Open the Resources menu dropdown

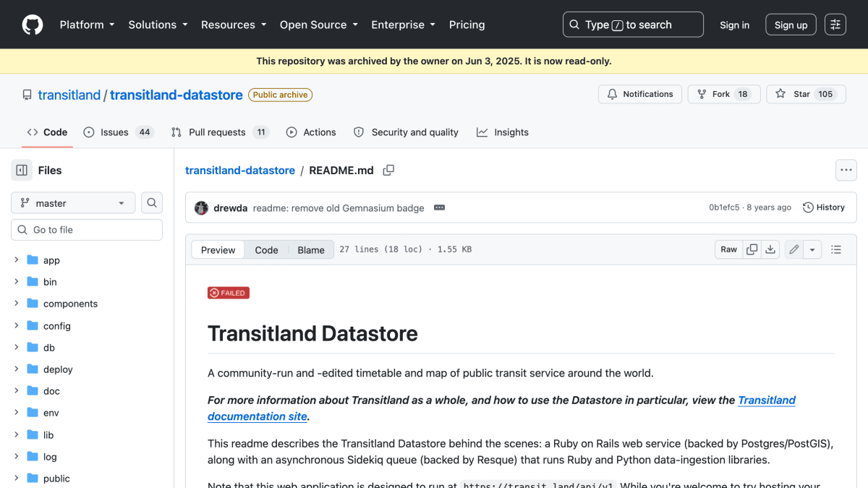pos(234,25)
